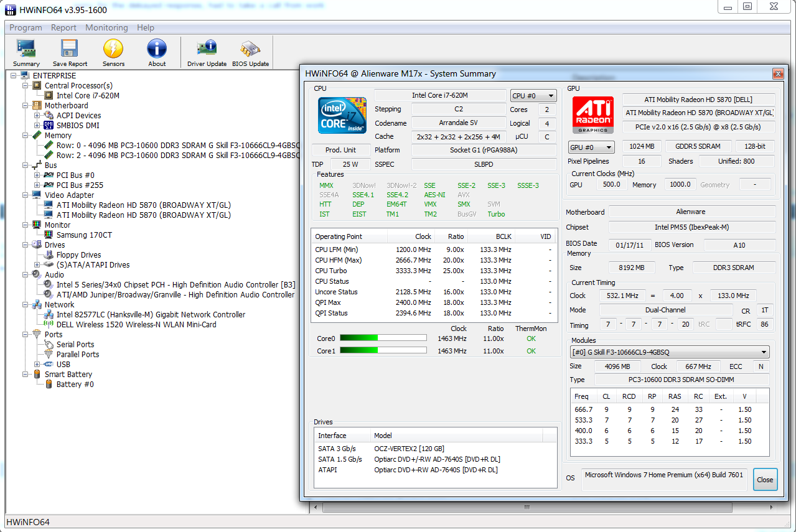The width and height of the screenshot is (796, 532).
Task: Click the Socket G1 (rPGA988A) platform field
Action: [x=484, y=150]
